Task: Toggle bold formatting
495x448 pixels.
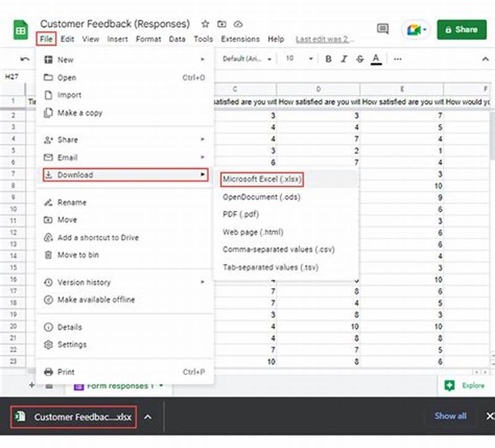Action: point(327,59)
